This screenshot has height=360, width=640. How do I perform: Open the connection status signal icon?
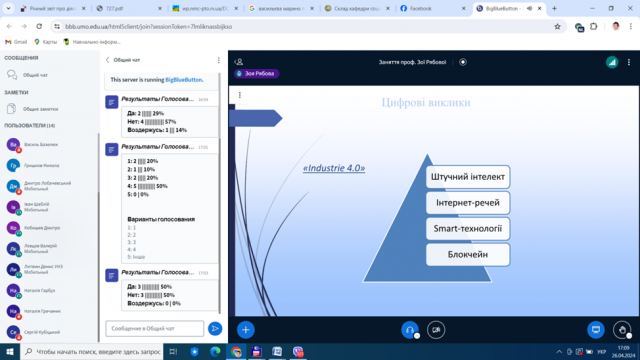coord(612,62)
